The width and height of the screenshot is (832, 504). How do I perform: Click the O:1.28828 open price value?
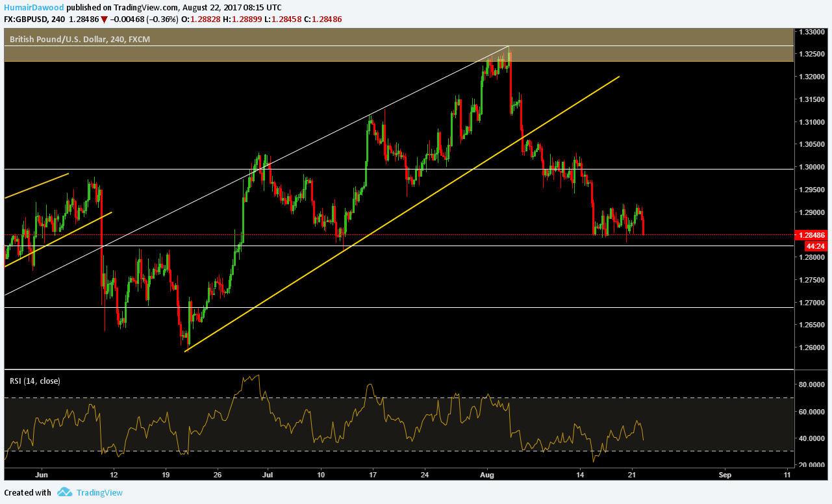[x=201, y=19]
